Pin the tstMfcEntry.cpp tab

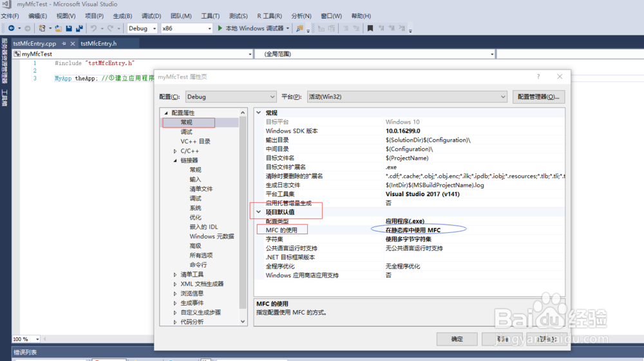click(64, 44)
